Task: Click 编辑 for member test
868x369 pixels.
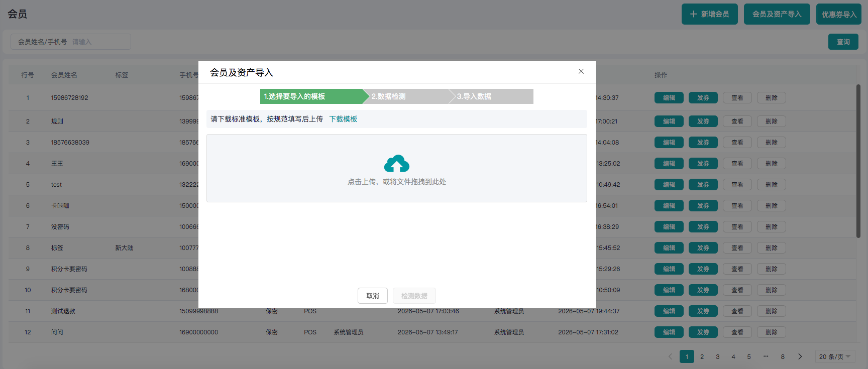Action: click(x=669, y=185)
